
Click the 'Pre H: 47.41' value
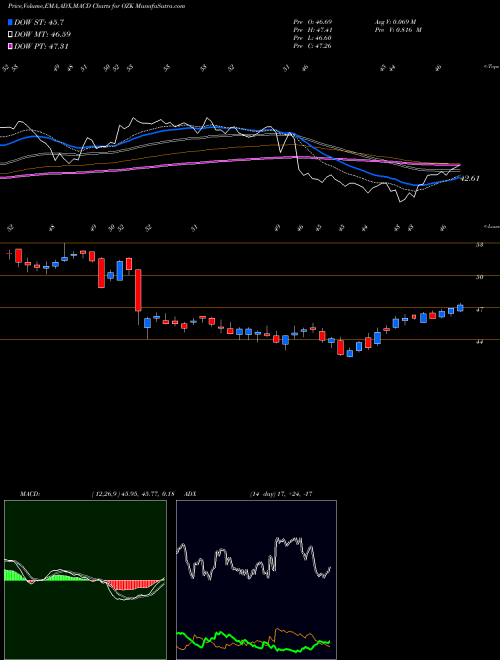313,30
